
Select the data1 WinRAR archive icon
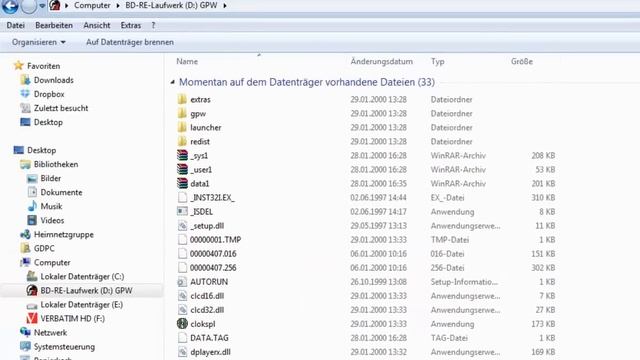[182, 183]
